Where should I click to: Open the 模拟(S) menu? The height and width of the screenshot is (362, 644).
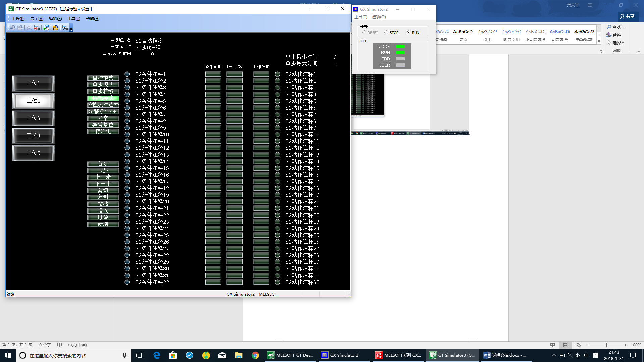55,19
